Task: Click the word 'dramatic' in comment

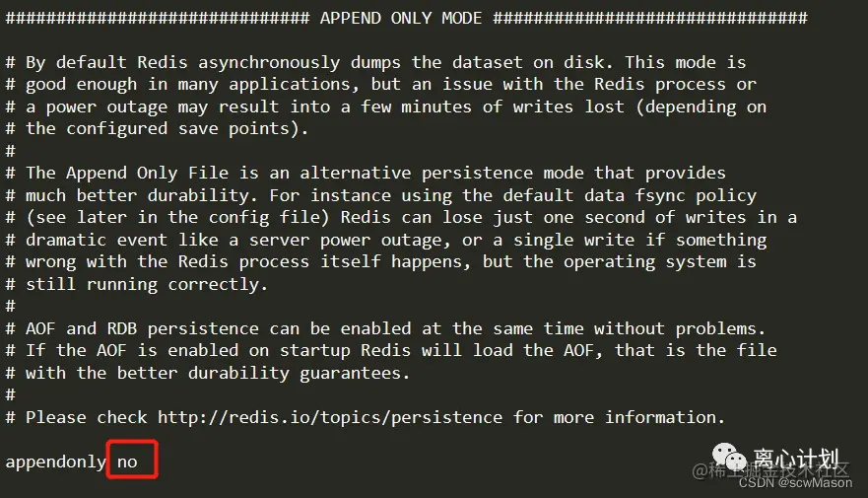Action: [x=66, y=240]
